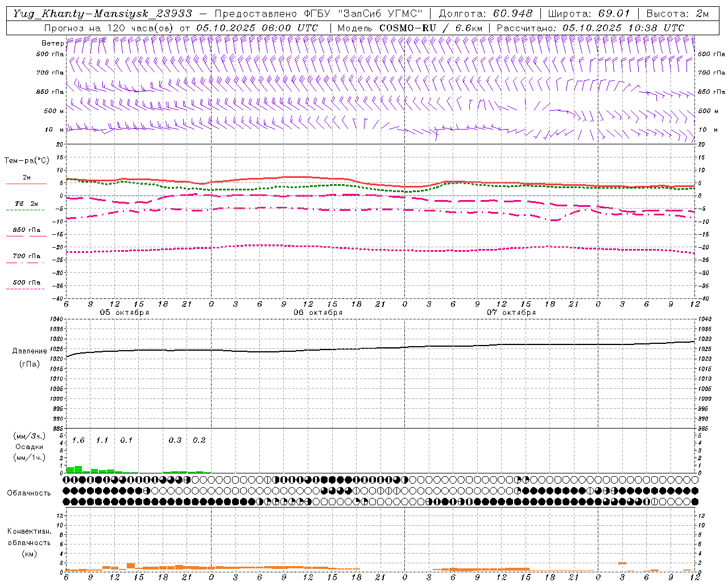Click the isolated orange convective cloud bar
The image size is (728, 582).
[x=622, y=563]
